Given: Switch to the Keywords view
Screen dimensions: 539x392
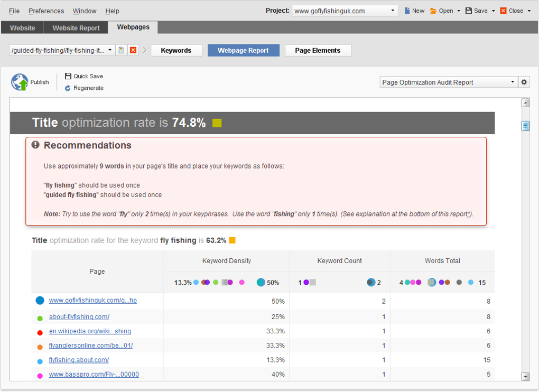Looking at the screenshot, I should 176,50.
